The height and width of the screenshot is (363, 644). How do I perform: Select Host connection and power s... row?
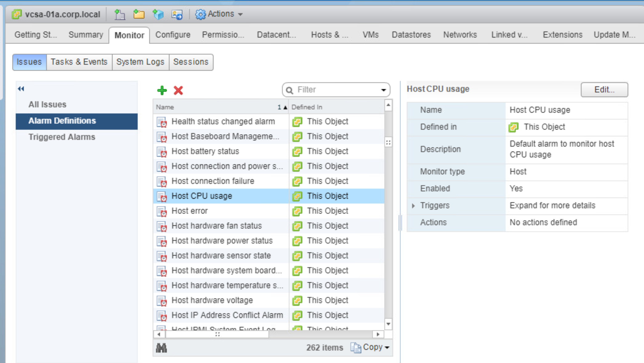[269, 166]
